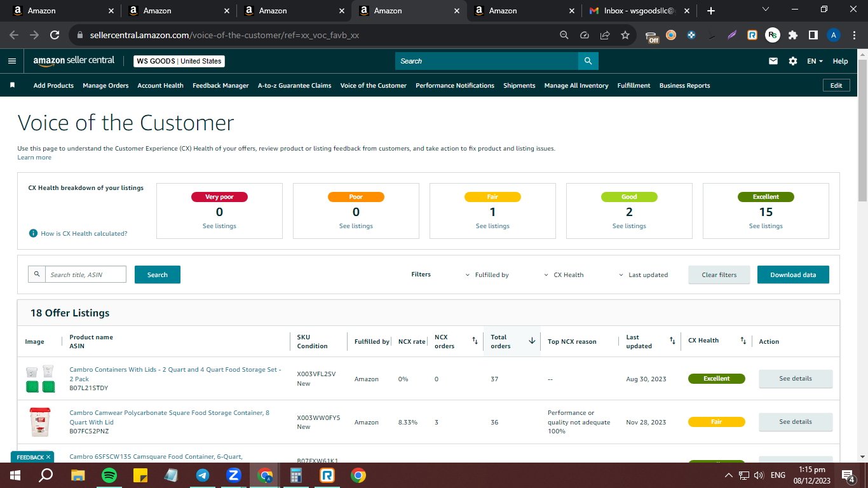This screenshot has width=868, height=488.
Task: Expand the Last updated filter dropdown
Action: tap(644, 275)
